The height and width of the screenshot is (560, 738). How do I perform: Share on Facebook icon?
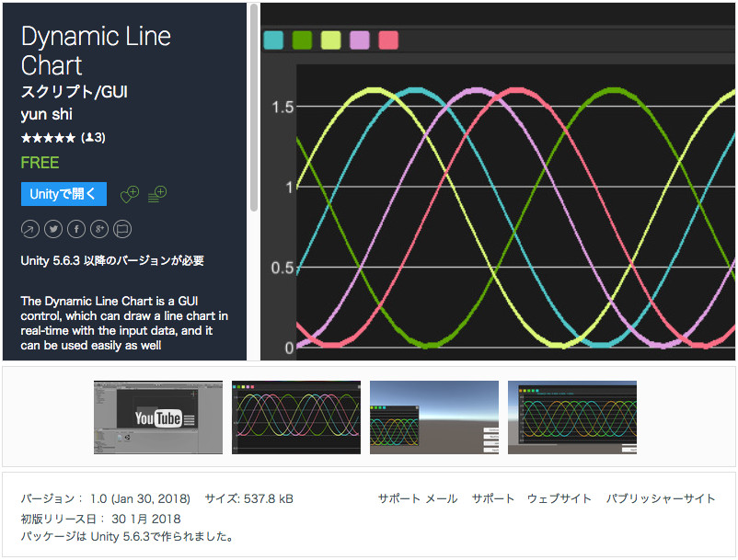(x=76, y=229)
